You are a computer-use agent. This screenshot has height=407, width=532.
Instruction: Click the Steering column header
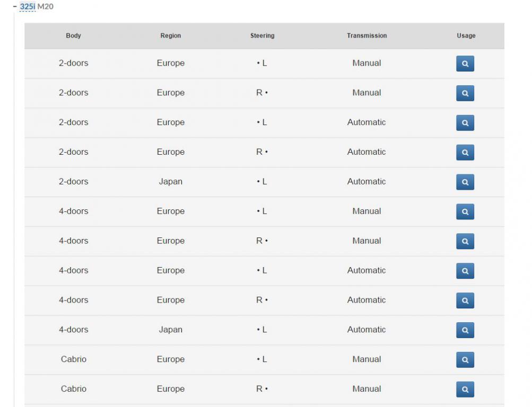(262, 36)
